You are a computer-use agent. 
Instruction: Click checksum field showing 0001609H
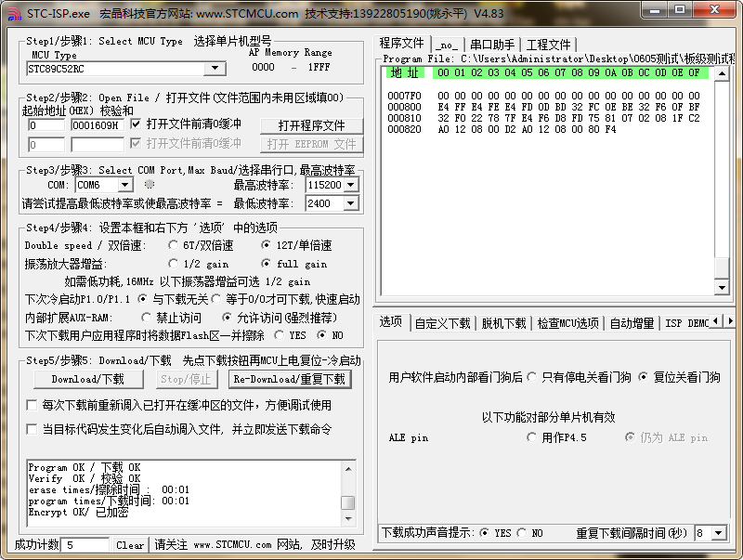(98, 125)
